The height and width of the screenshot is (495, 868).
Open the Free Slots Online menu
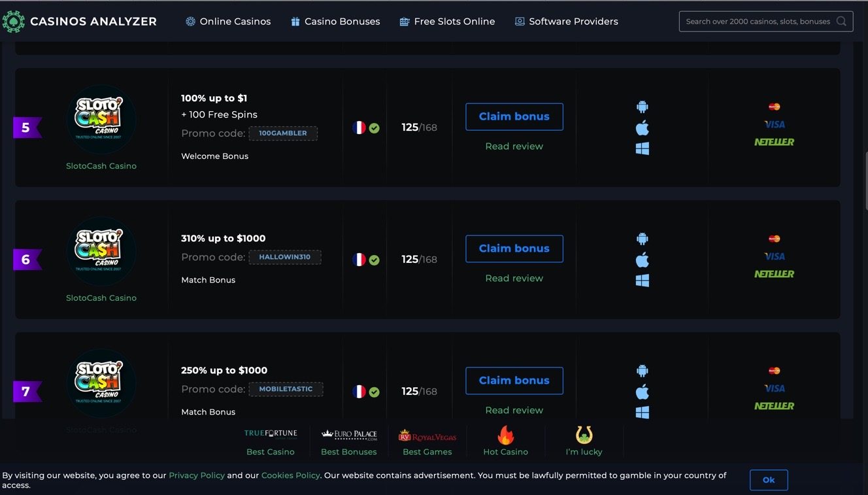coord(447,22)
